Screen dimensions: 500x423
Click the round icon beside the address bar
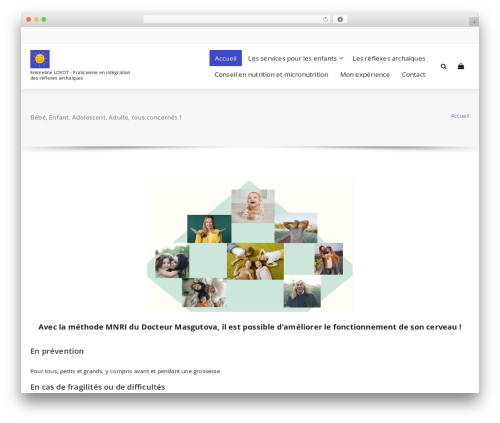pyautogui.click(x=340, y=19)
